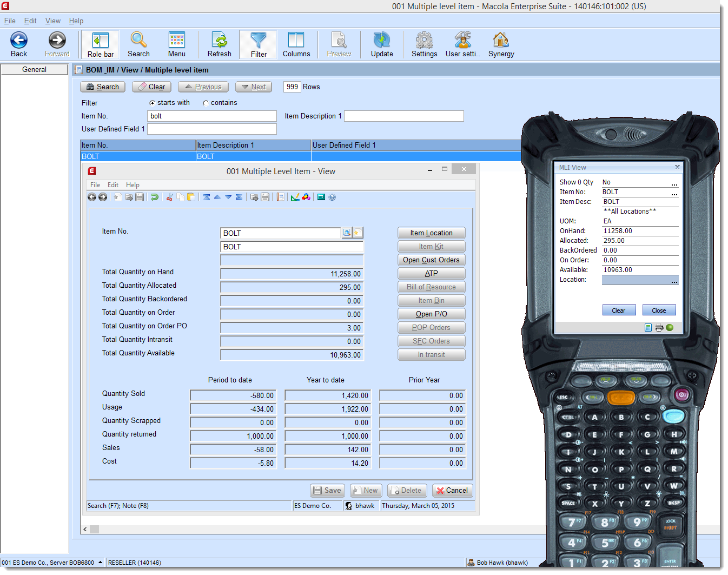Open the Edit menu in the Multiple Level Item window
Viewport: 728px width, 575px height.
pos(113,185)
